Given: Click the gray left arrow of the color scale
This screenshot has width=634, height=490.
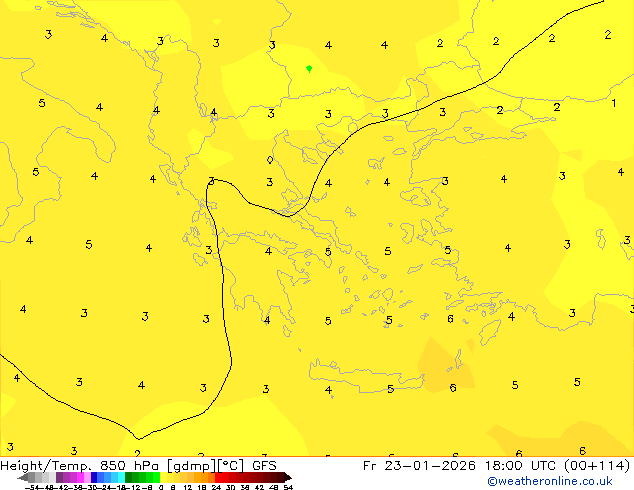Looking at the screenshot, I should (22, 477).
